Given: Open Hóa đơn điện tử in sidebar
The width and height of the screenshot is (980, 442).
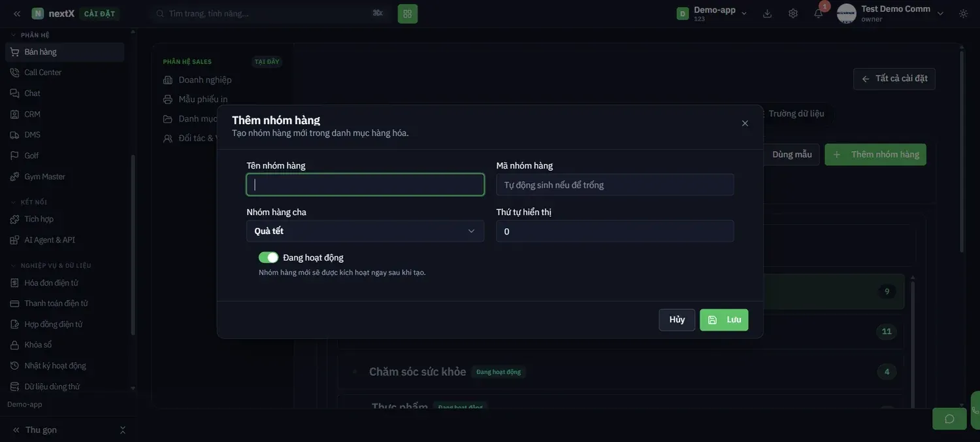Looking at the screenshot, I should [x=65, y=283].
